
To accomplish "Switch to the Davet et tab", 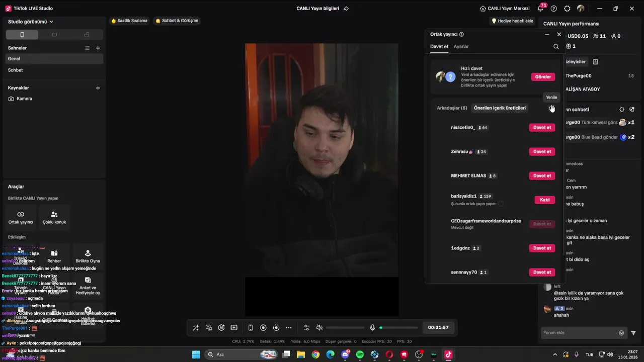I will (x=439, y=46).
